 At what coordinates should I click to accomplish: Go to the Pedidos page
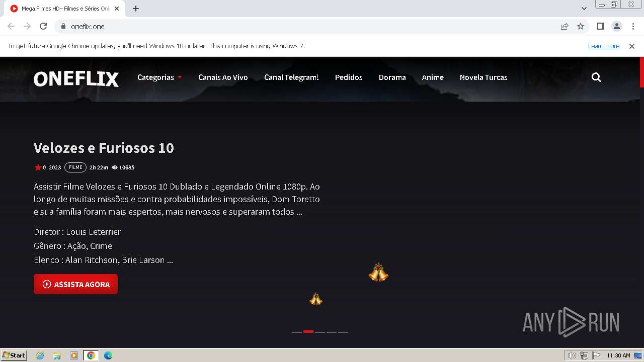349,77
